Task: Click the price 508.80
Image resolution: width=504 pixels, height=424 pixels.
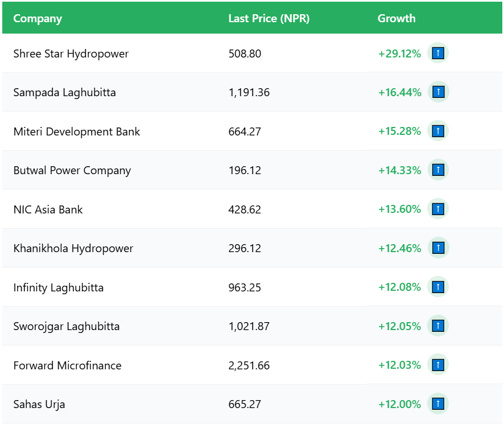Action: (245, 53)
